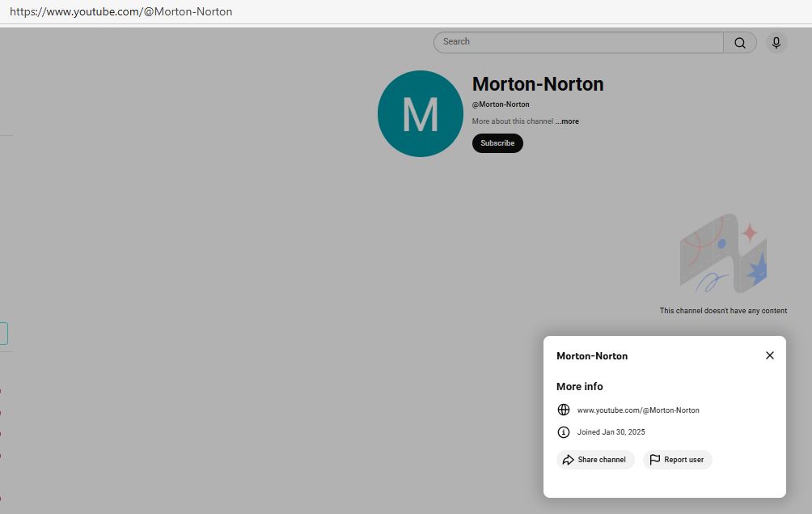Click the @Morton-Norton channel handle
The image size is (812, 514).
501,104
